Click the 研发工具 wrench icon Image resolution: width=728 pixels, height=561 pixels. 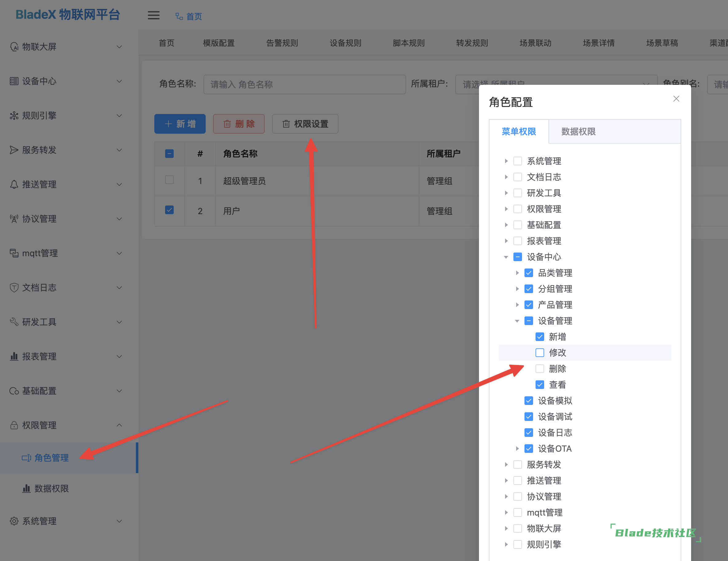pyautogui.click(x=14, y=322)
